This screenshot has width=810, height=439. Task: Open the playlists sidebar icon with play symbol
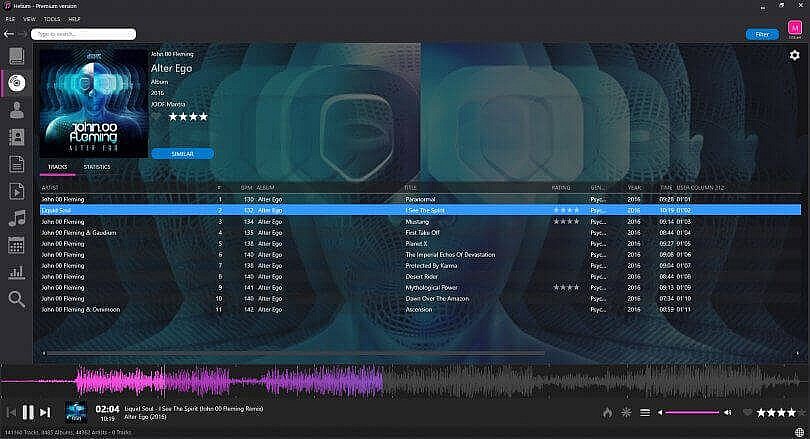(x=17, y=191)
